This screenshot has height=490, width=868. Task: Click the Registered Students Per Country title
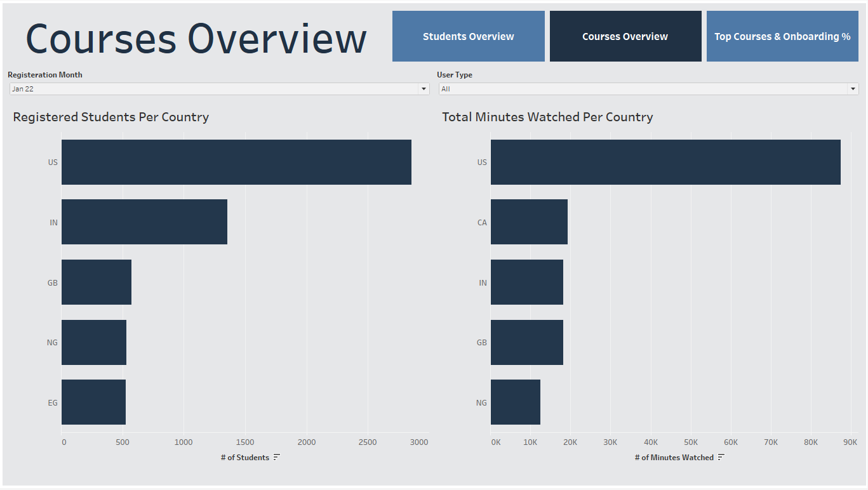(x=110, y=117)
